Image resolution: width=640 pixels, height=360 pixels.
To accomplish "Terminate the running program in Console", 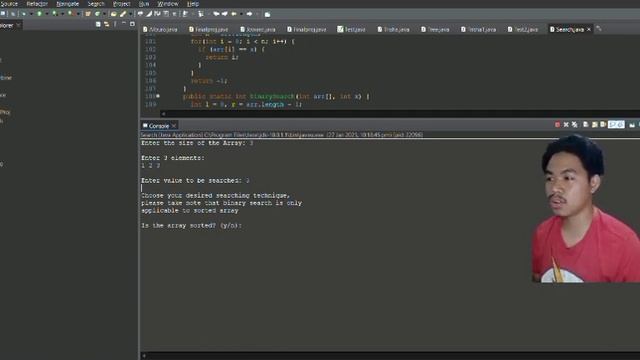I will pyautogui.click(x=557, y=124).
